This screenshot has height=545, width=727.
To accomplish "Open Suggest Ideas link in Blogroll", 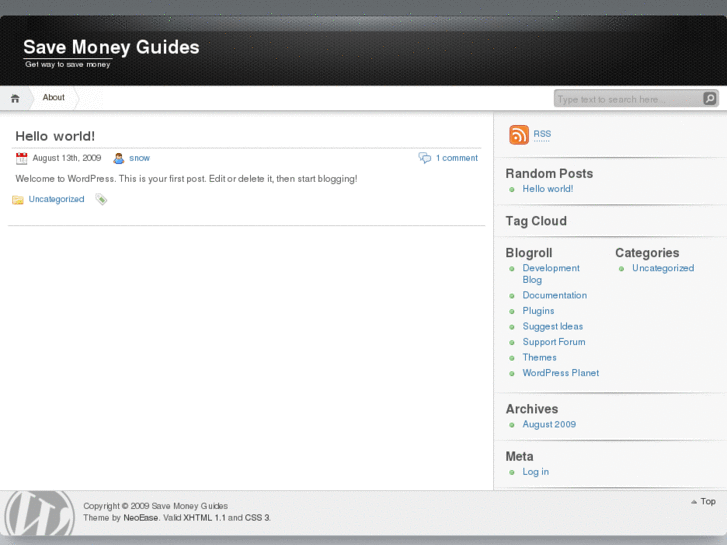I will [553, 327].
